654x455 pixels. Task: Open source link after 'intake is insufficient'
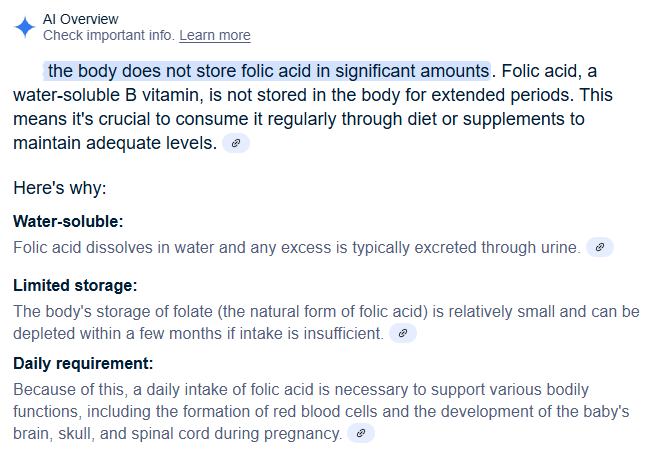click(402, 333)
